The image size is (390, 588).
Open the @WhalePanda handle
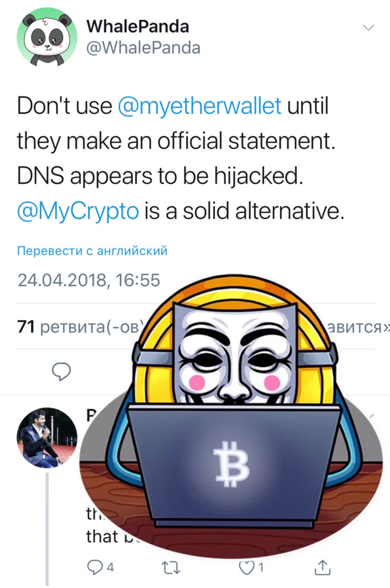tap(144, 47)
